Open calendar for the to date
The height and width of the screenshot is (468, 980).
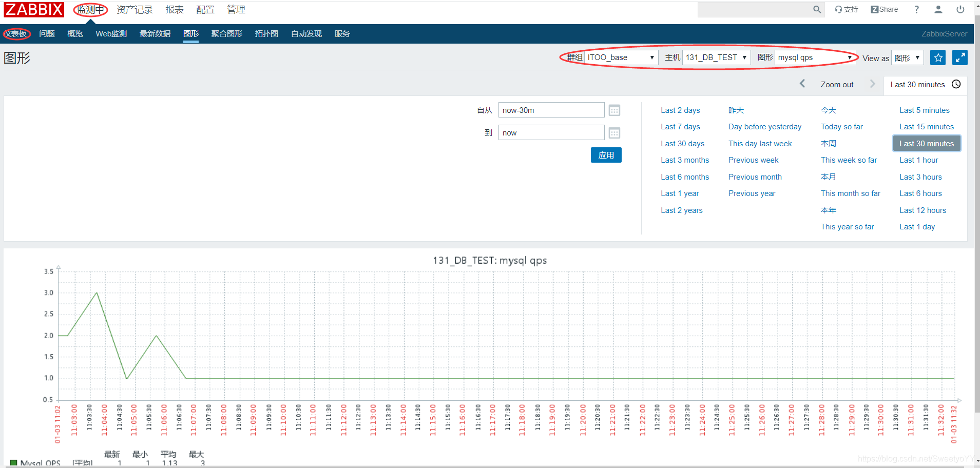point(614,133)
